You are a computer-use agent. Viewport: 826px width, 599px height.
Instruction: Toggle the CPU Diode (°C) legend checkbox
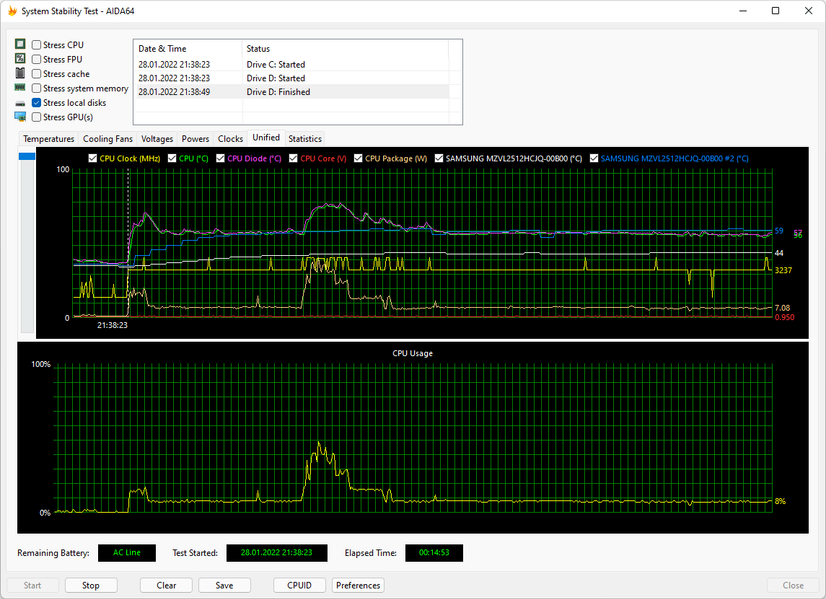(220, 158)
